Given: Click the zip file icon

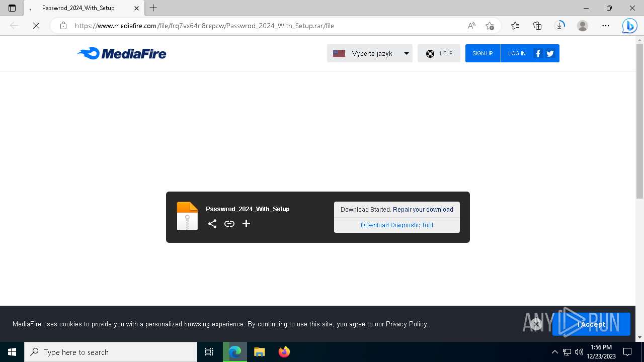Looking at the screenshot, I should click(187, 216).
